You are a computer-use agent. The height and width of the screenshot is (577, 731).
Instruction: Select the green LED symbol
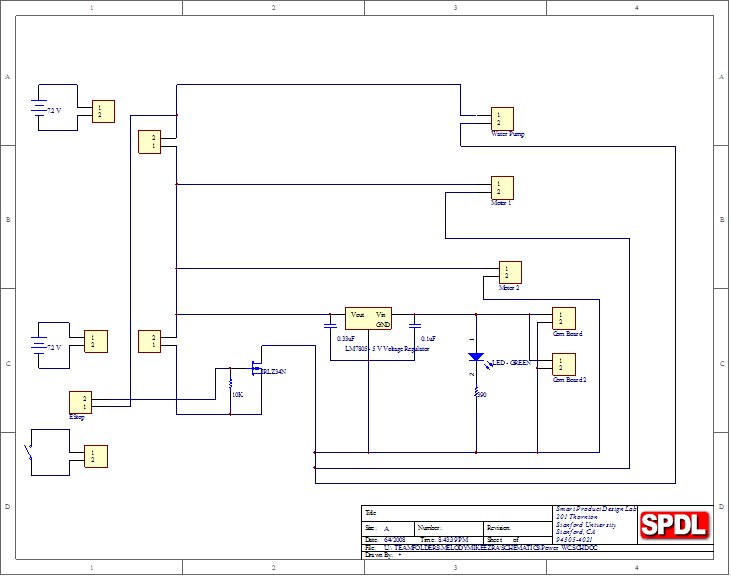pos(476,357)
